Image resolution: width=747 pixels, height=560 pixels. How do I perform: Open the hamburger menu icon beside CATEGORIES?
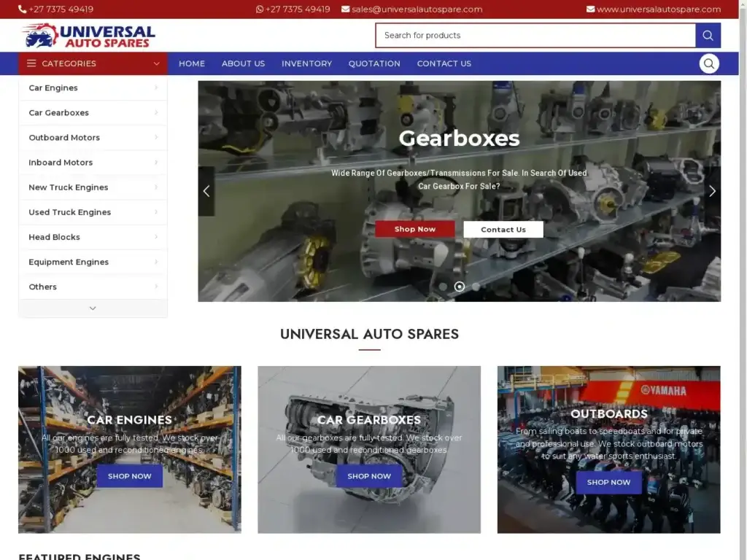[x=31, y=63]
